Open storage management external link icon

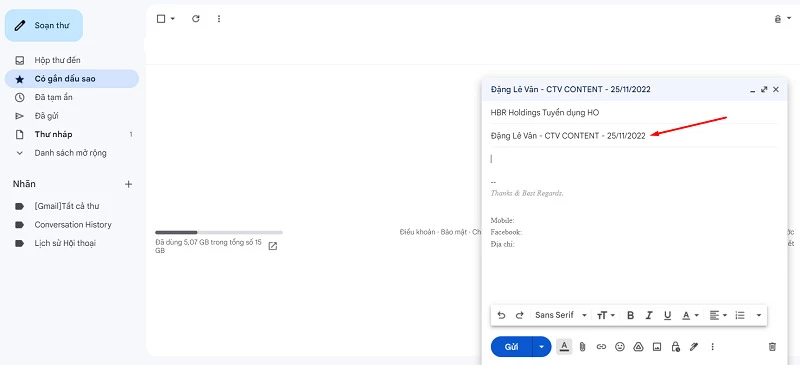(273, 247)
